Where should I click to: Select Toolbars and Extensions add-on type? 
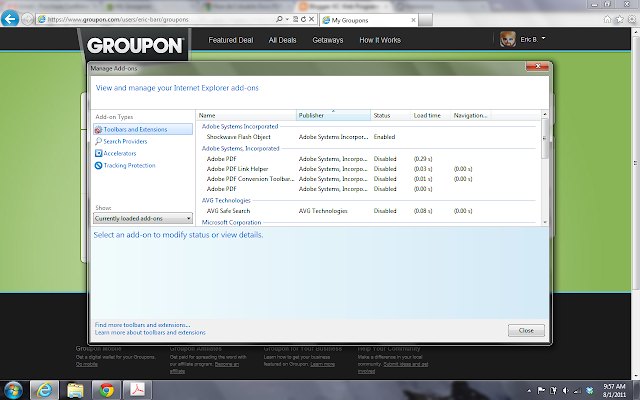pyautogui.click(x=143, y=129)
